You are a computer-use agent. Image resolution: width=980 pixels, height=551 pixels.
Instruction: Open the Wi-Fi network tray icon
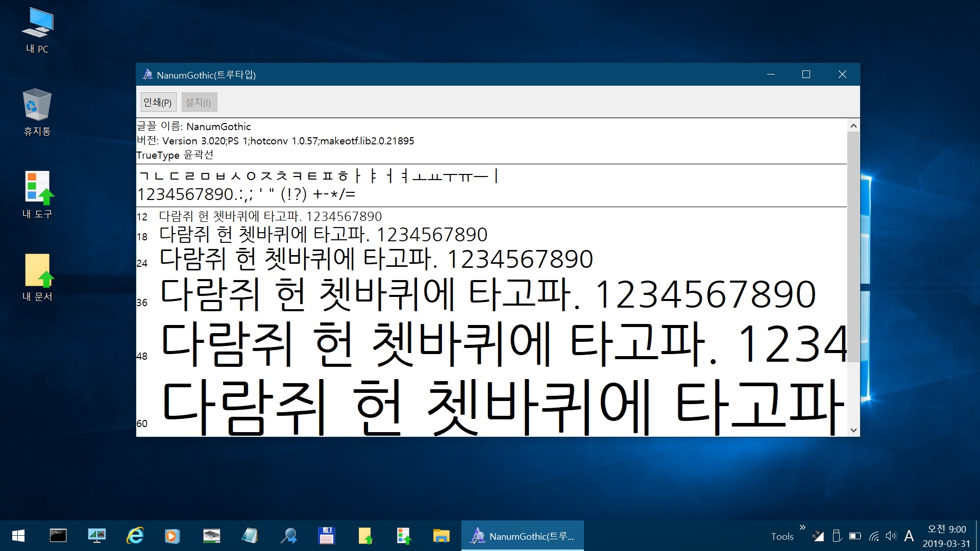click(874, 536)
